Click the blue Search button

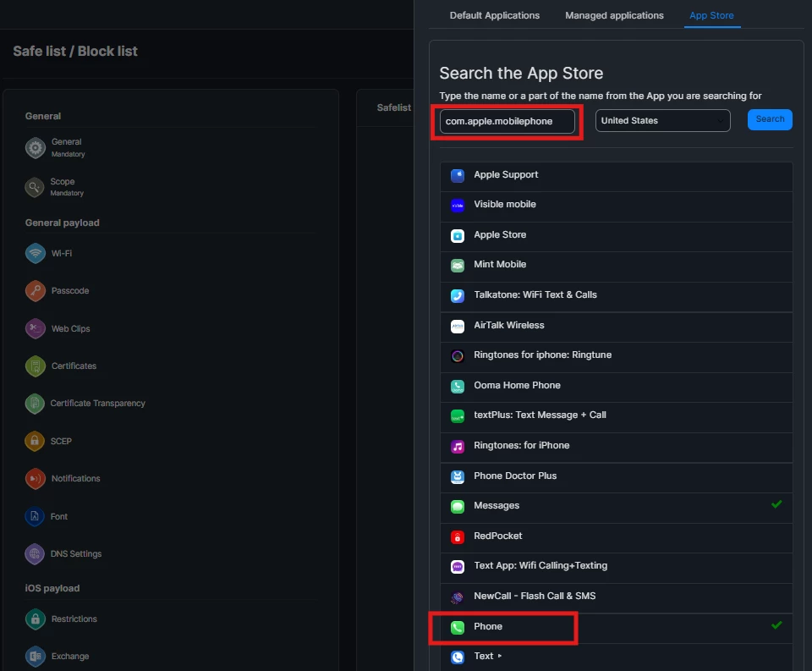tap(770, 119)
